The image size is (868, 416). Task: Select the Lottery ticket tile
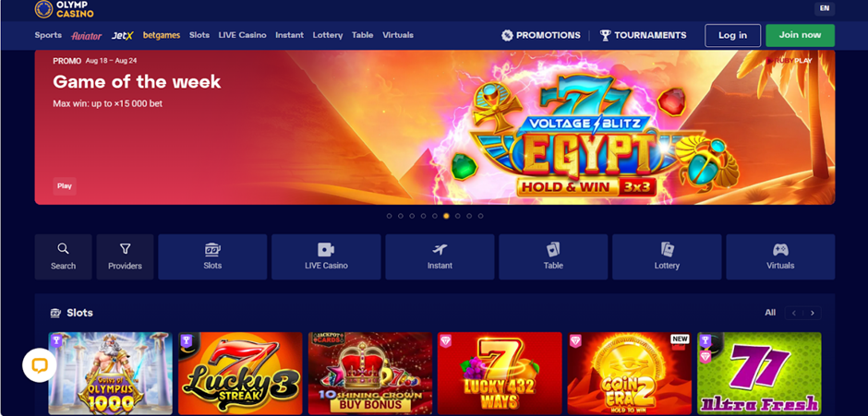pyautogui.click(x=667, y=256)
